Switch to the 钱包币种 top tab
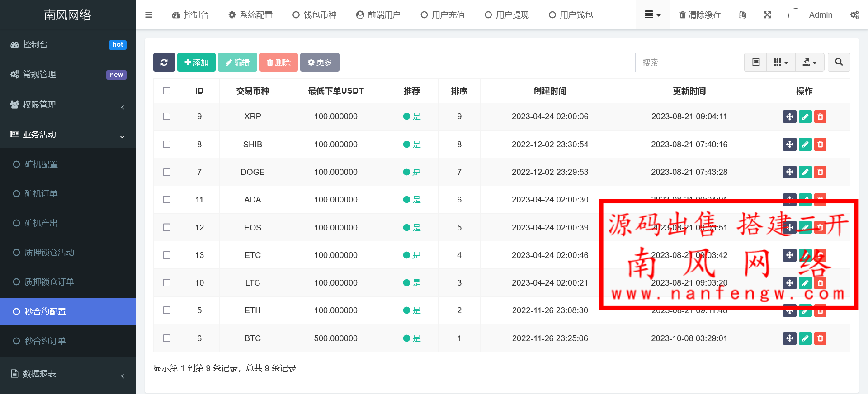The width and height of the screenshot is (868, 394). (x=315, y=15)
